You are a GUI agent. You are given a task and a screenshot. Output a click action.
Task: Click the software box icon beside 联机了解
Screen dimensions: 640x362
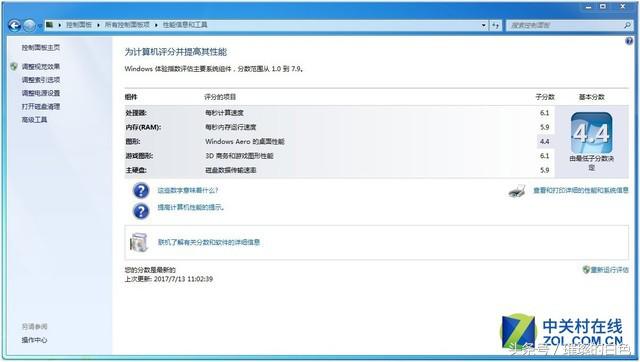[139, 242]
